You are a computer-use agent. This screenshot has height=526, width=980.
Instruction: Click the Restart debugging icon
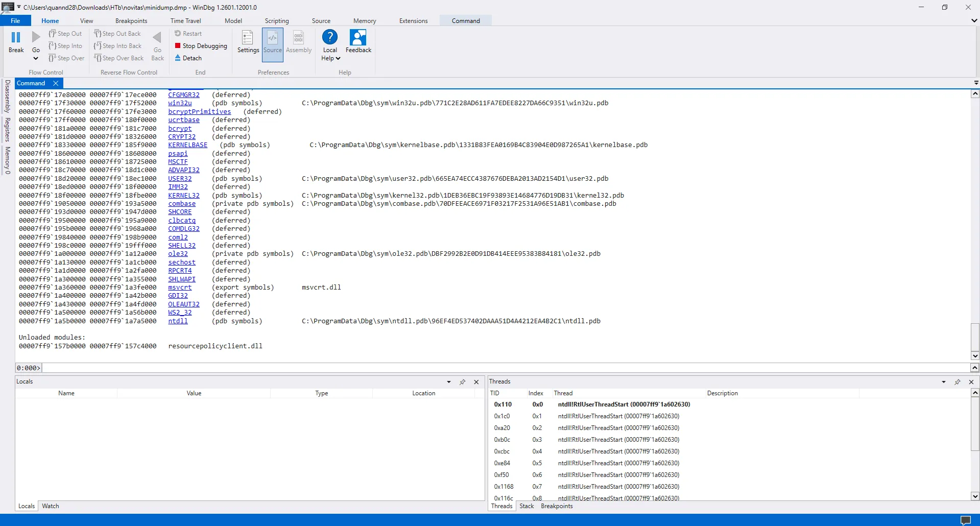[x=178, y=34]
